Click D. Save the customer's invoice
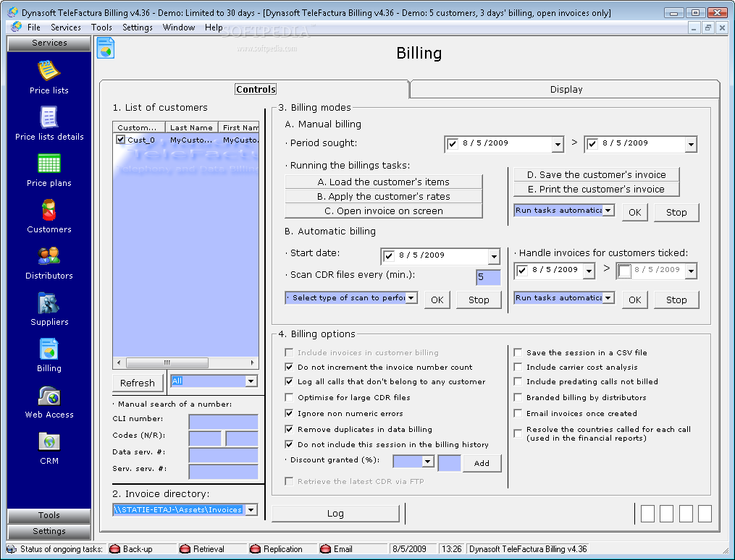735x560 pixels. [596, 174]
